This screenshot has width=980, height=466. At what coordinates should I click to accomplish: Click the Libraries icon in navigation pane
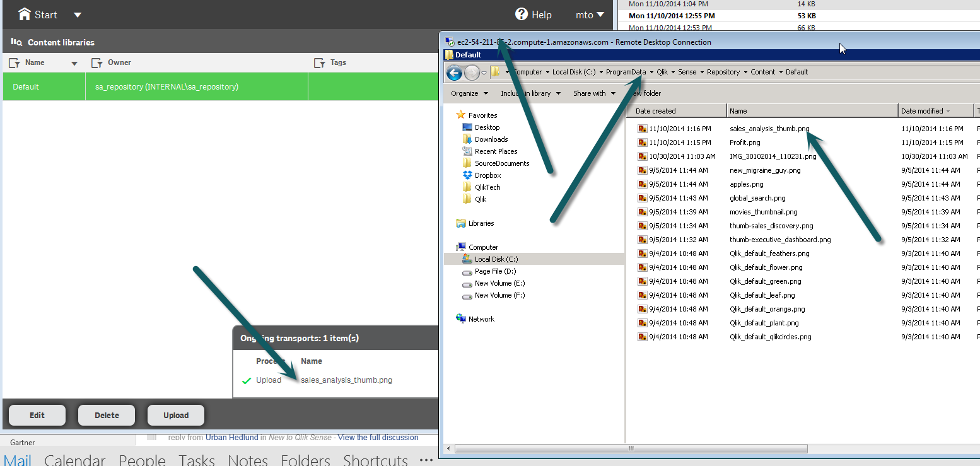click(x=461, y=223)
